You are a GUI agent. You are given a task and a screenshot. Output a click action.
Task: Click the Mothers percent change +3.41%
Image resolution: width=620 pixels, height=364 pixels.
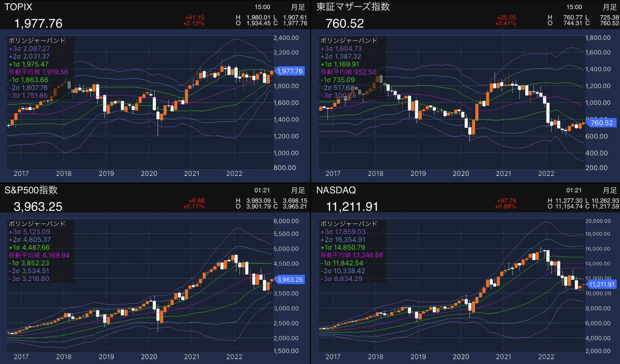pyautogui.click(x=505, y=23)
